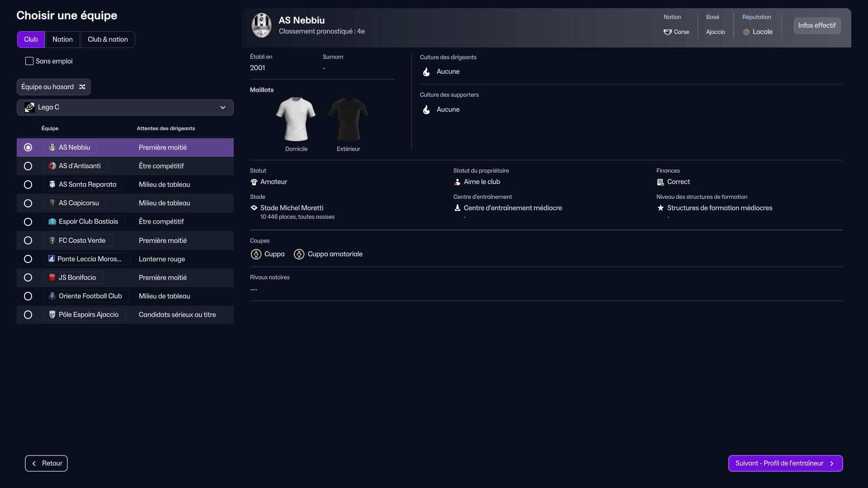Click the Locale reputation indicator icon
This screenshot has width=868, height=488.
click(x=746, y=32)
